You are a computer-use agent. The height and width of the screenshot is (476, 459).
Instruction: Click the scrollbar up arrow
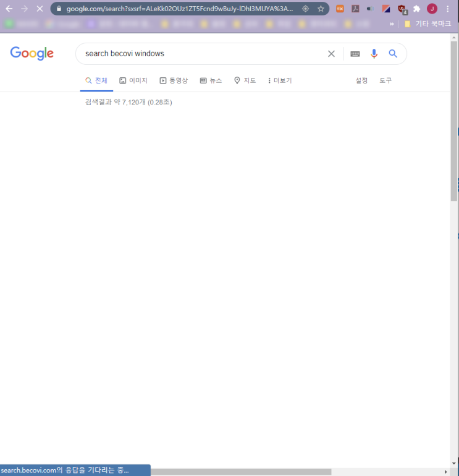click(x=453, y=38)
